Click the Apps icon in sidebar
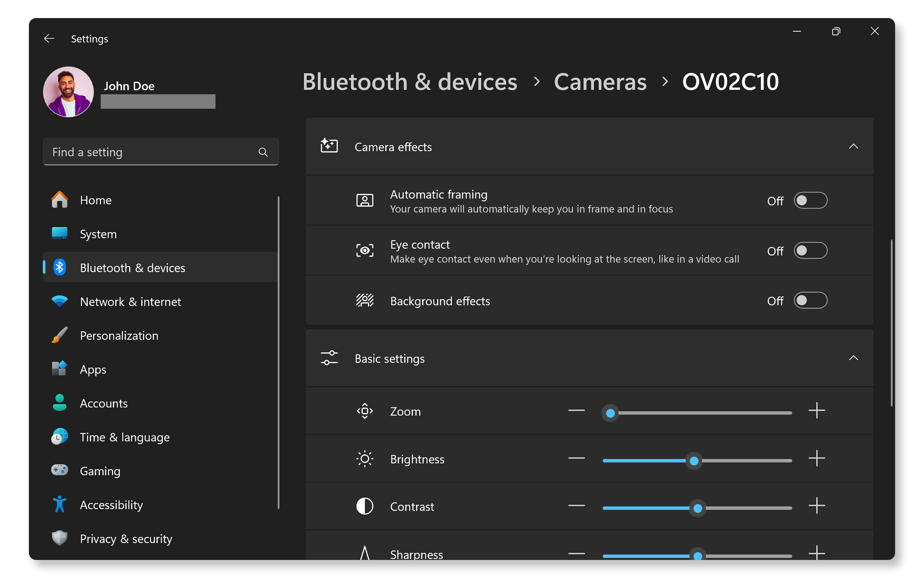The height and width of the screenshot is (578, 924). 60,369
